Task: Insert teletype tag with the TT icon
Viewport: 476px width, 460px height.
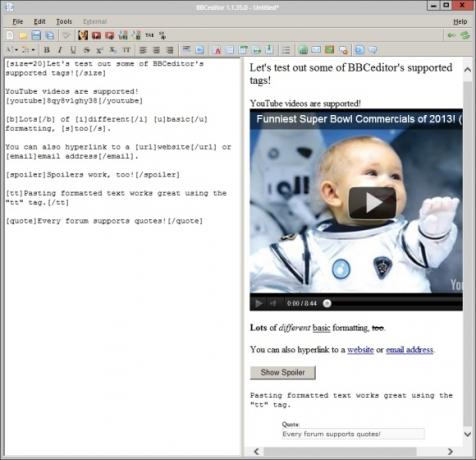Action: (x=126, y=50)
